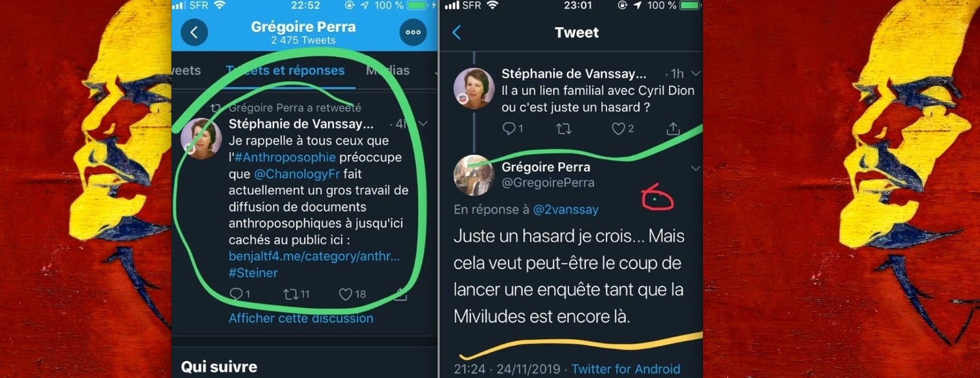Screen dimensions: 980x378
Task: Like the tweet with 18 likes
Action: click(x=346, y=294)
